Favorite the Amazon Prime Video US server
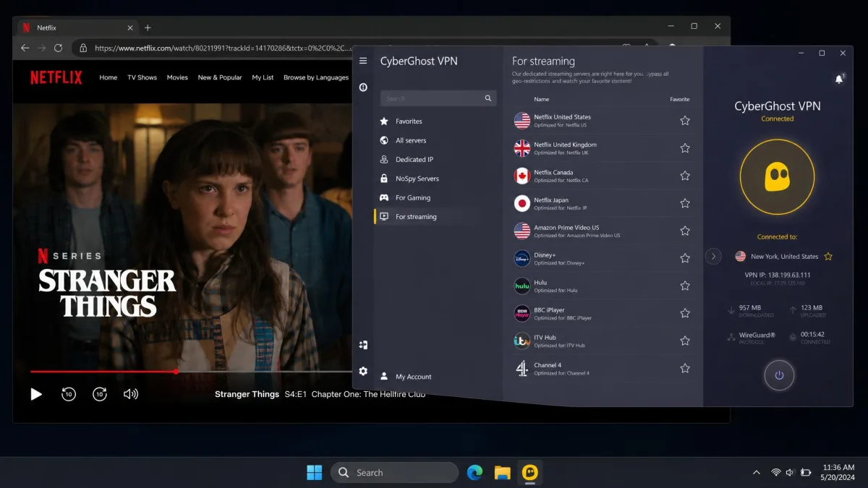This screenshot has height=488, width=868. [x=685, y=231]
